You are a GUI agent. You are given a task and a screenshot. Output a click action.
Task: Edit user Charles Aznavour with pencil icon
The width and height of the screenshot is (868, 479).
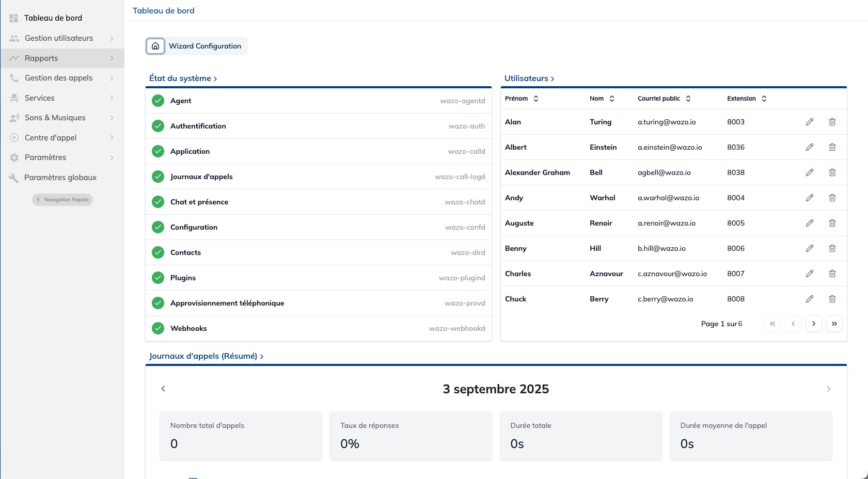pos(810,274)
